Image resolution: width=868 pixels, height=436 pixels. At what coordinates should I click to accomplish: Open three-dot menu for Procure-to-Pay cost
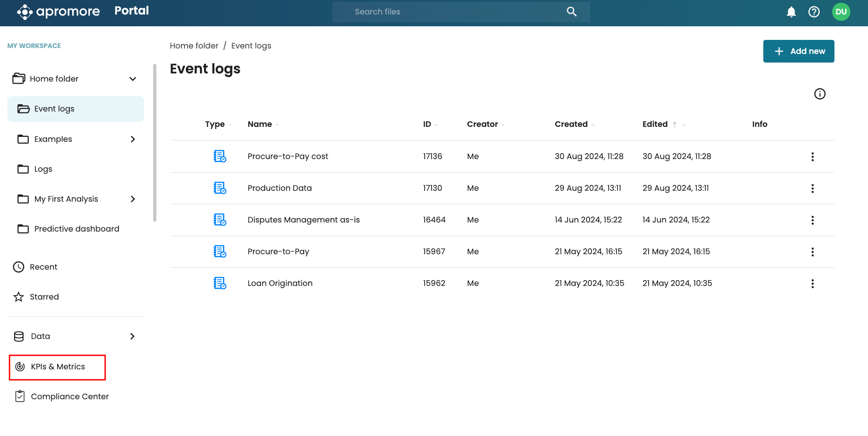[x=812, y=157]
